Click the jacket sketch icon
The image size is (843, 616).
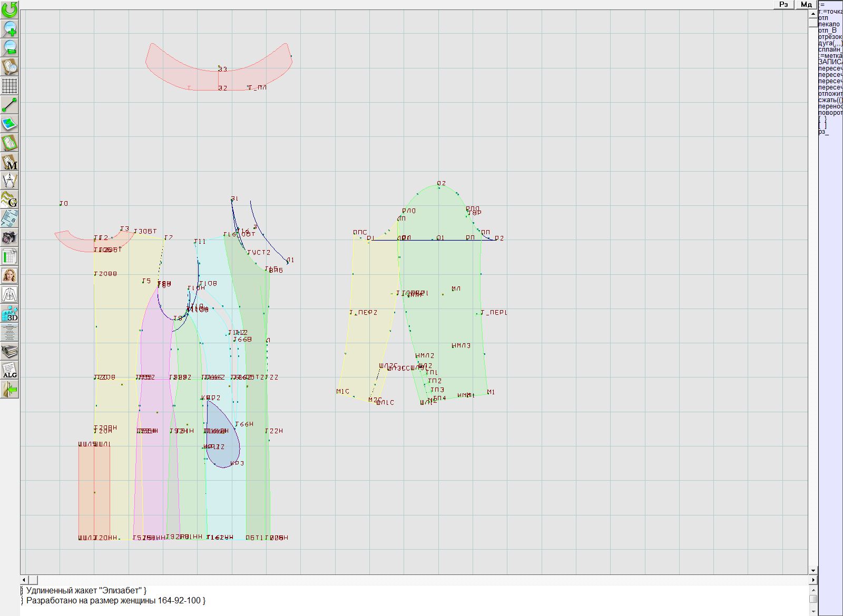(x=9, y=294)
